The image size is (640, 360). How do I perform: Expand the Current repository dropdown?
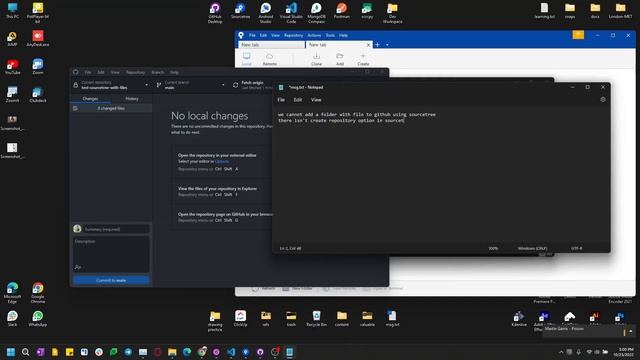pyautogui.click(x=110, y=85)
